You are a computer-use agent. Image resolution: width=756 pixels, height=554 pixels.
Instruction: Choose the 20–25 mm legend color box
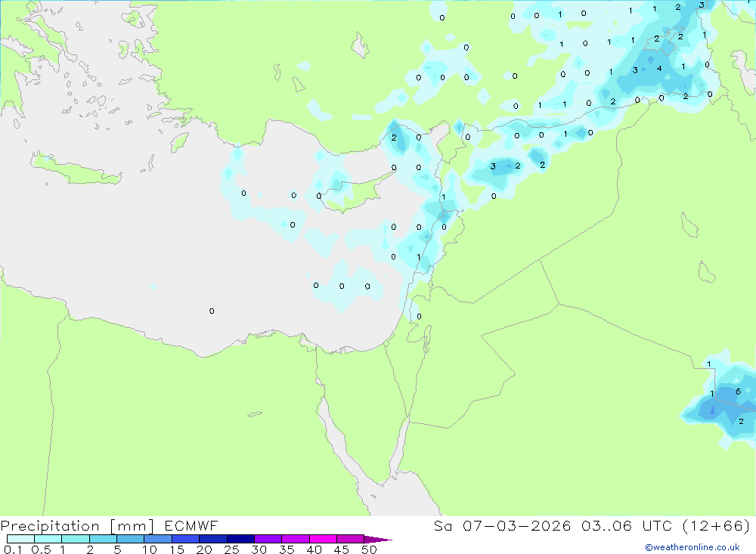(213, 539)
